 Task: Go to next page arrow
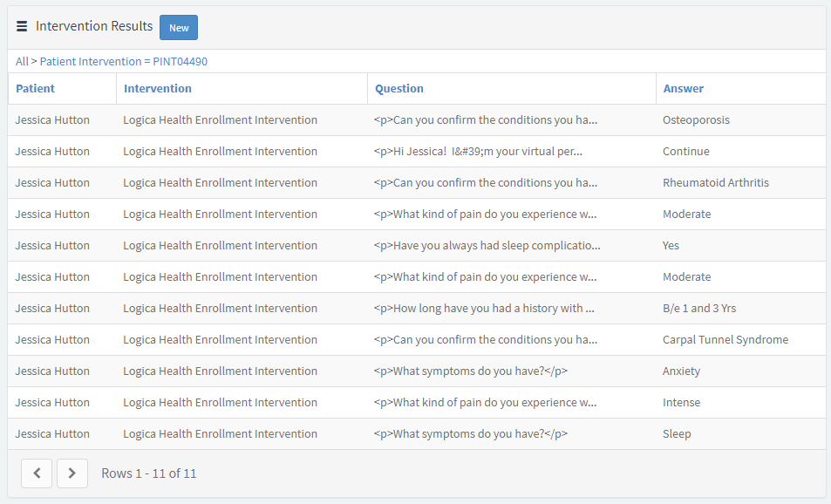[x=72, y=473]
